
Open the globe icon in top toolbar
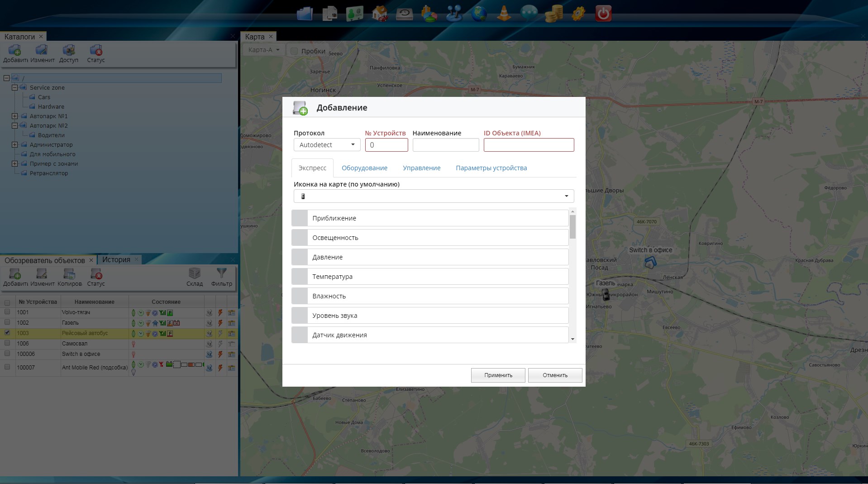tap(479, 14)
